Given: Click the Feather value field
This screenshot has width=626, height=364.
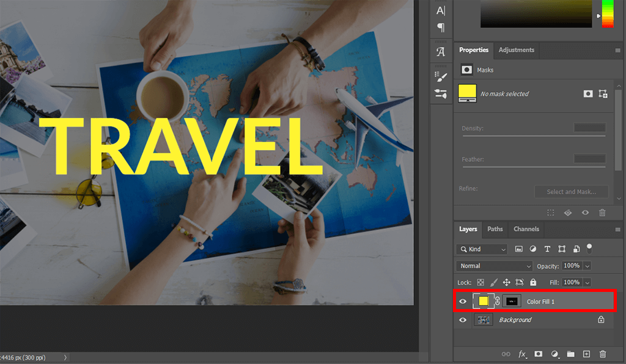Looking at the screenshot, I should point(590,159).
